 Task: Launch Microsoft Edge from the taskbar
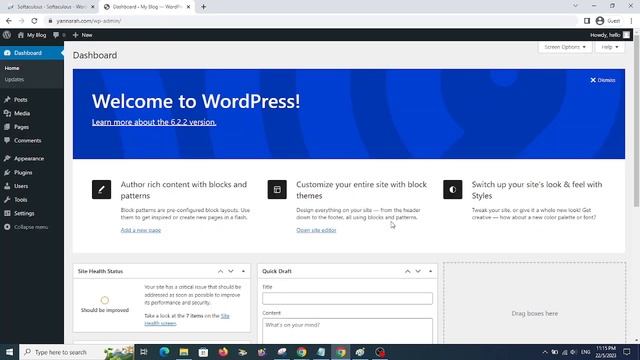164,352
